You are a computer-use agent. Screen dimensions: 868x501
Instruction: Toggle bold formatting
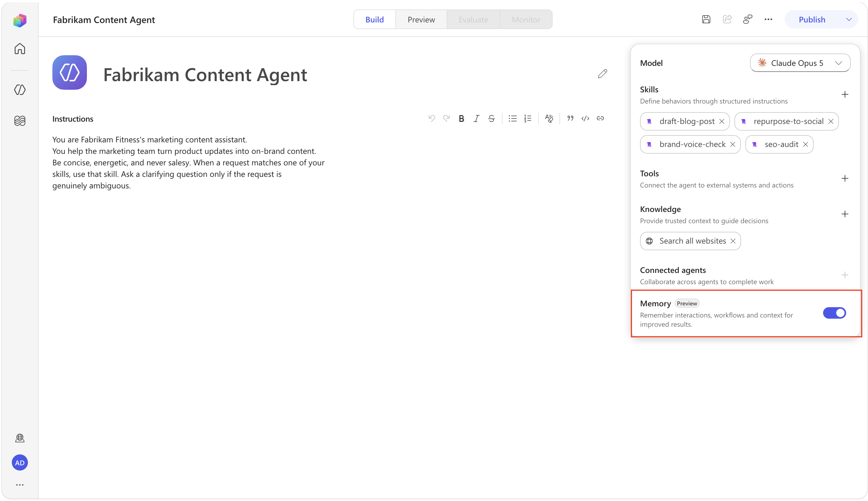(x=461, y=118)
